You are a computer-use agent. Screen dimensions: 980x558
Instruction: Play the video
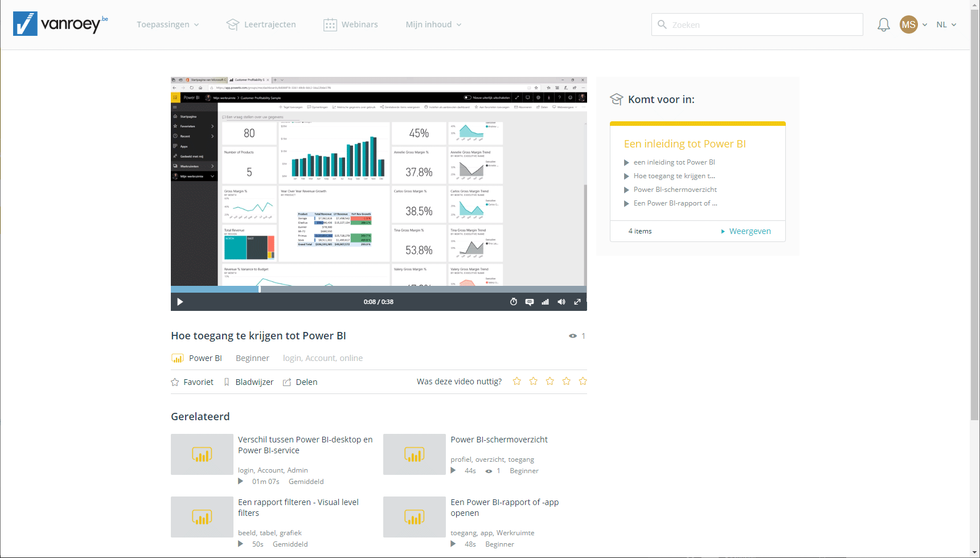click(x=180, y=302)
